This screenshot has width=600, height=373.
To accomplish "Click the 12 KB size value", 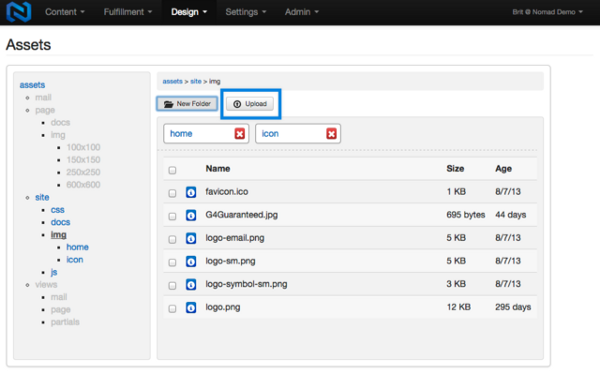I will point(458,307).
